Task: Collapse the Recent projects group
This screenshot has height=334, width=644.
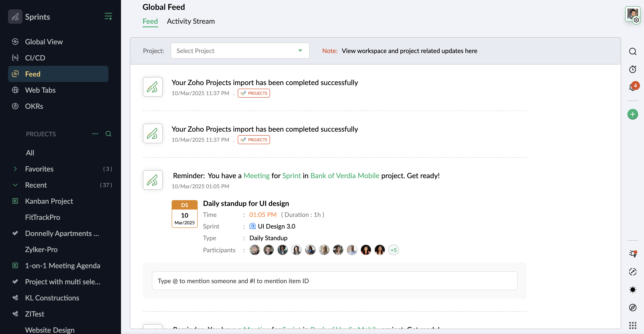Action: point(15,185)
